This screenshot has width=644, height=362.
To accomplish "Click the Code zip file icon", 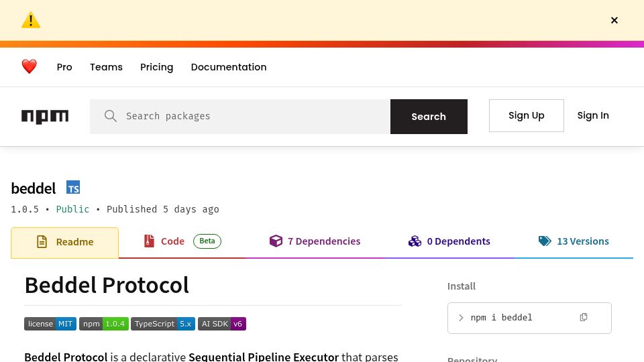I will coord(149,241).
